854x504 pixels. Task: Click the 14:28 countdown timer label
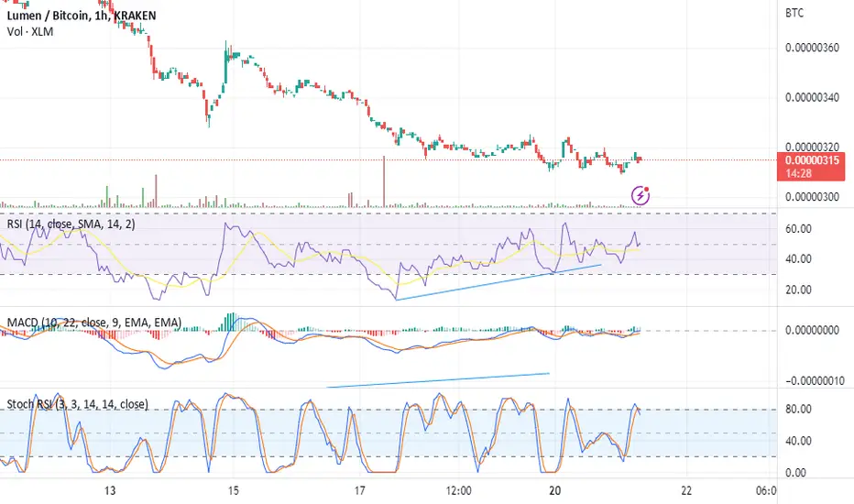click(798, 173)
